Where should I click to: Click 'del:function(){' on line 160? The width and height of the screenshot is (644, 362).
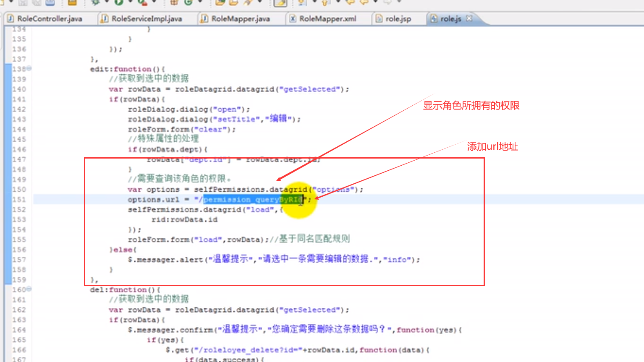point(125,289)
